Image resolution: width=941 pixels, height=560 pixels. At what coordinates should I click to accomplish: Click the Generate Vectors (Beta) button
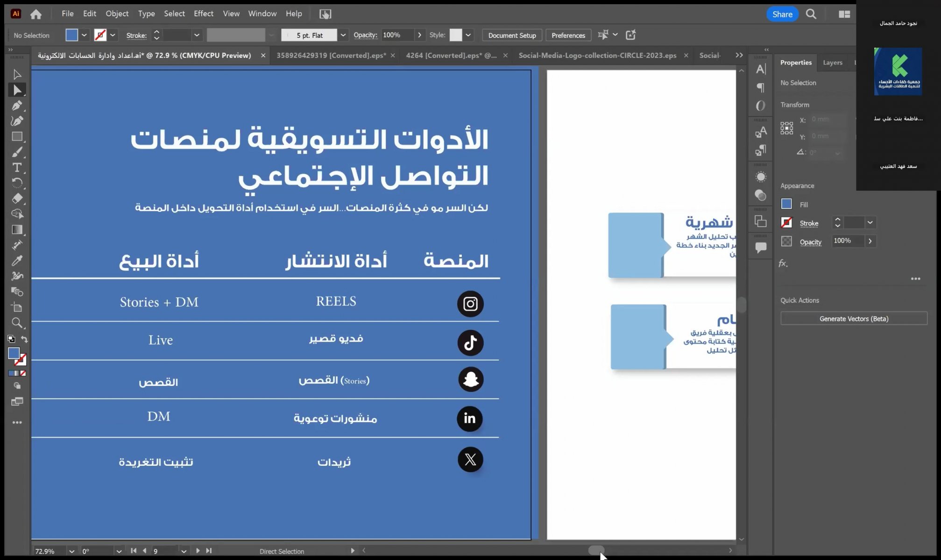click(x=853, y=319)
